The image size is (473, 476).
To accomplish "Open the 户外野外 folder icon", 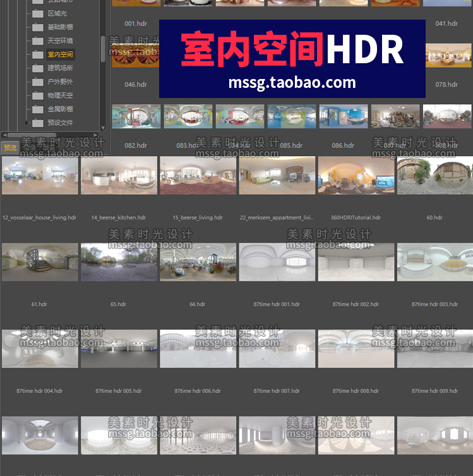I will click(38, 82).
